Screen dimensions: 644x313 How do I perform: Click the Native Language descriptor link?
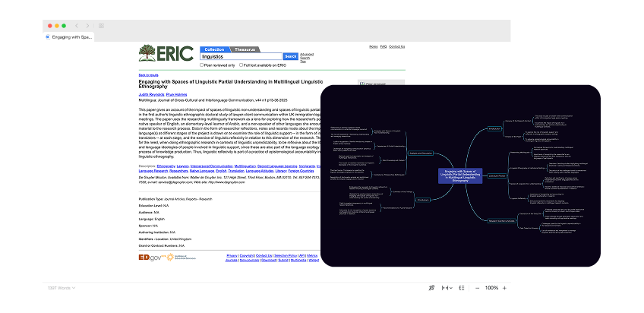coord(202,170)
